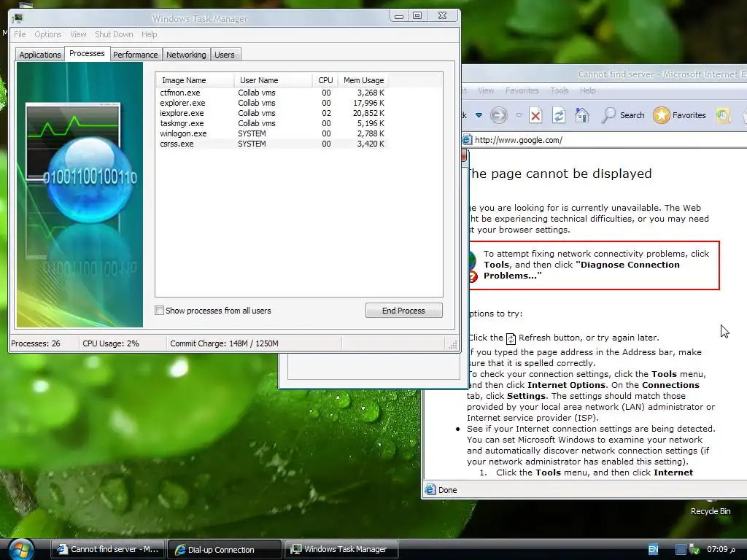Image resolution: width=747 pixels, height=560 pixels.
Task: Click the Processes: 26 status bar entry
Action: click(36, 343)
